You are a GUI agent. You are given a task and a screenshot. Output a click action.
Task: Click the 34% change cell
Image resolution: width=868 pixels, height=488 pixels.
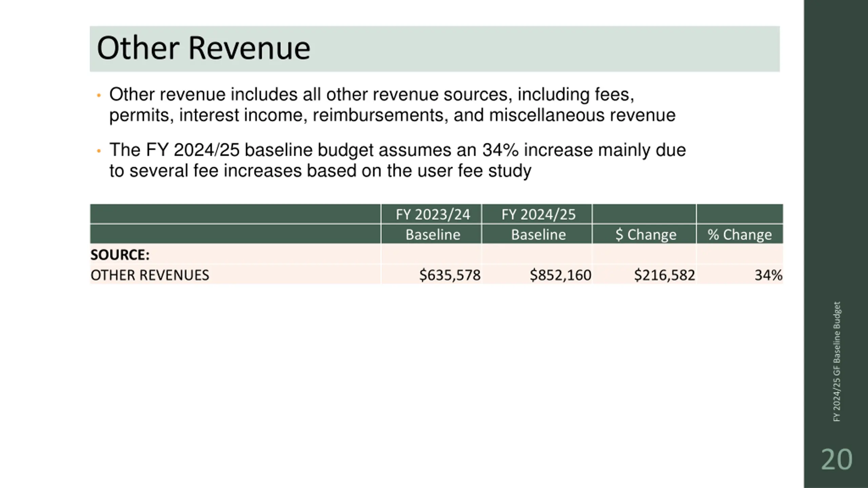click(768, 275)
